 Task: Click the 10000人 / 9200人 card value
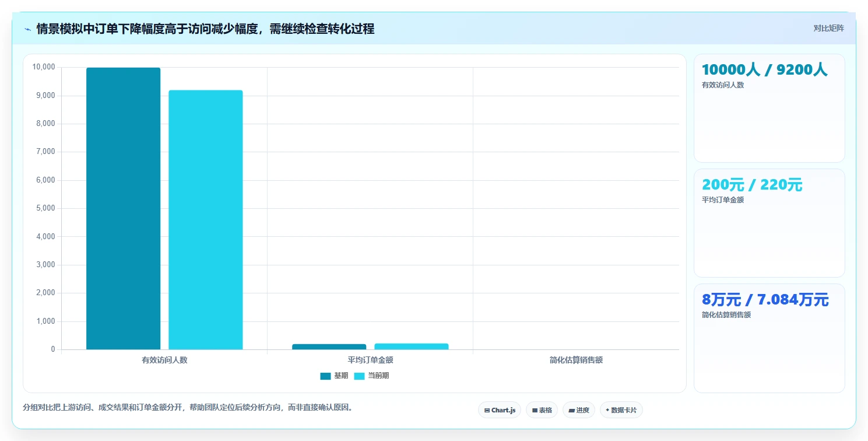(x=764, y=69)
